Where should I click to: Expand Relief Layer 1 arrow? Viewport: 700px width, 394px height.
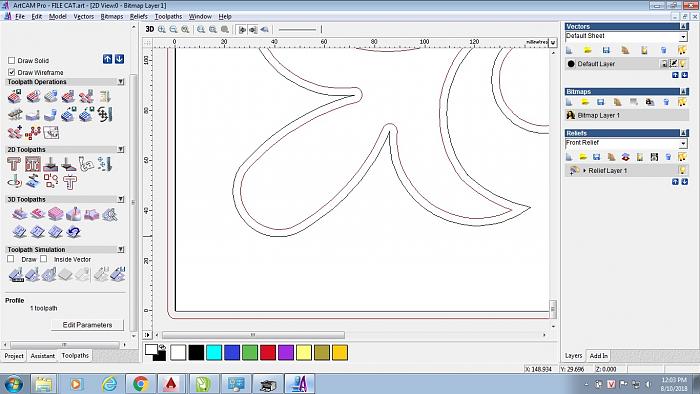(584, 170)
